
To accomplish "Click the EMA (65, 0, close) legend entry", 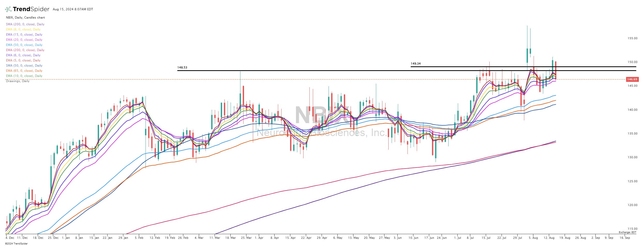I will pyautogui.click(x=24, y=71).
